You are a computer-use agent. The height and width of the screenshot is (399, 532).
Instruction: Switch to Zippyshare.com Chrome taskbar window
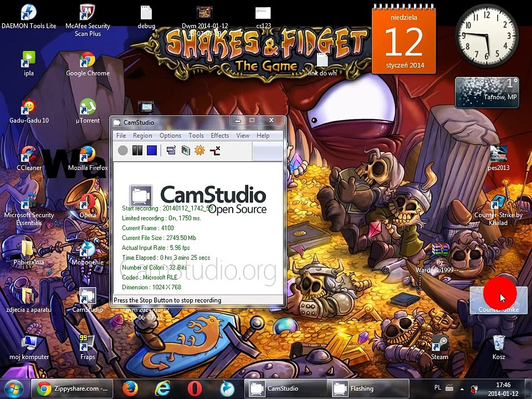tap(72, 389)
